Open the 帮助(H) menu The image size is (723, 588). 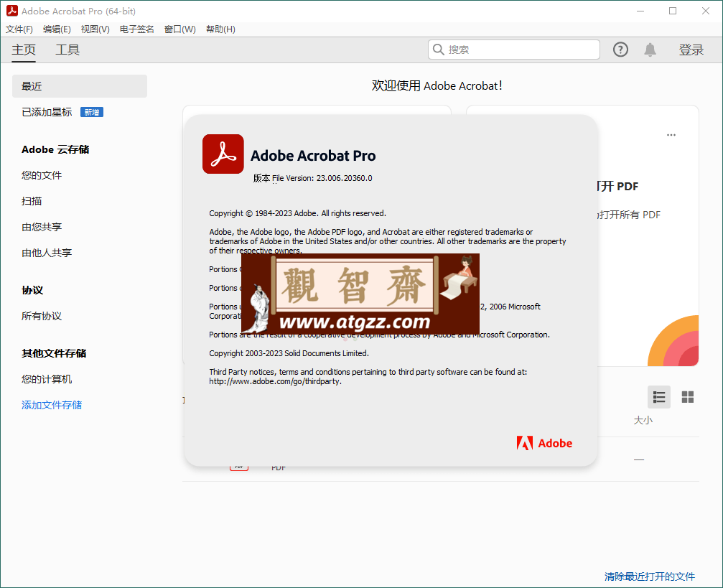tap(220, 29)
